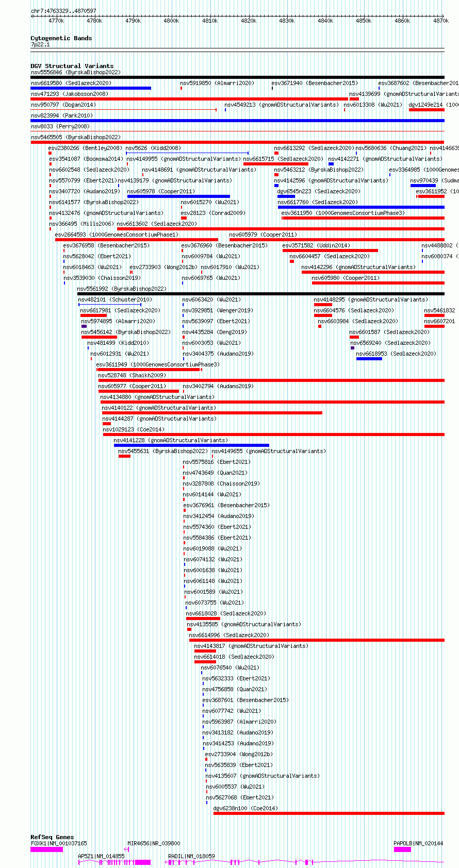The image size is (459, 868).
Task: Click the blue nsv4141228 gnomADStructuralVariants bar
Action: coord(191,445)
